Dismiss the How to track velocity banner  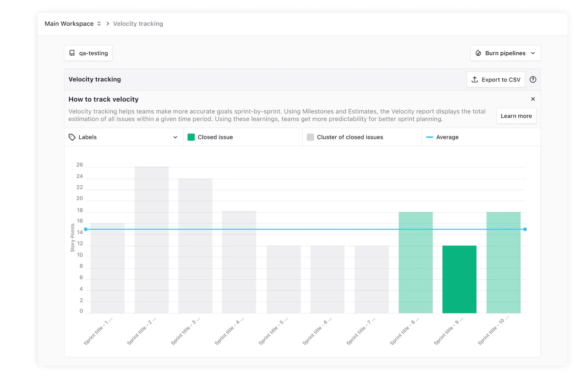[533, 99]
